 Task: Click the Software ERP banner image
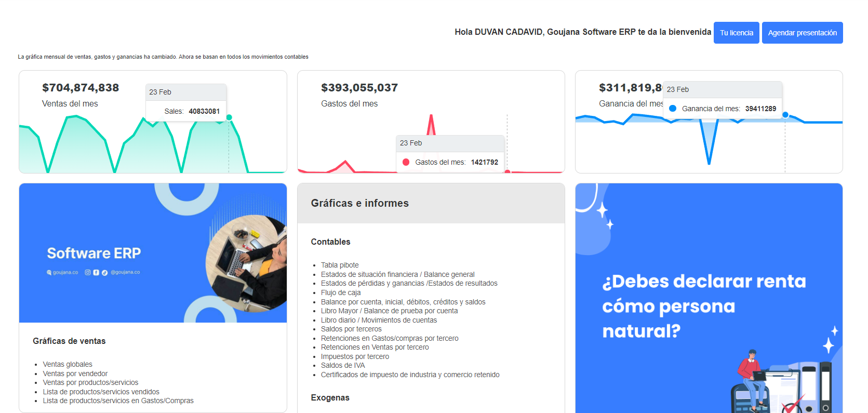coord(153,253)
